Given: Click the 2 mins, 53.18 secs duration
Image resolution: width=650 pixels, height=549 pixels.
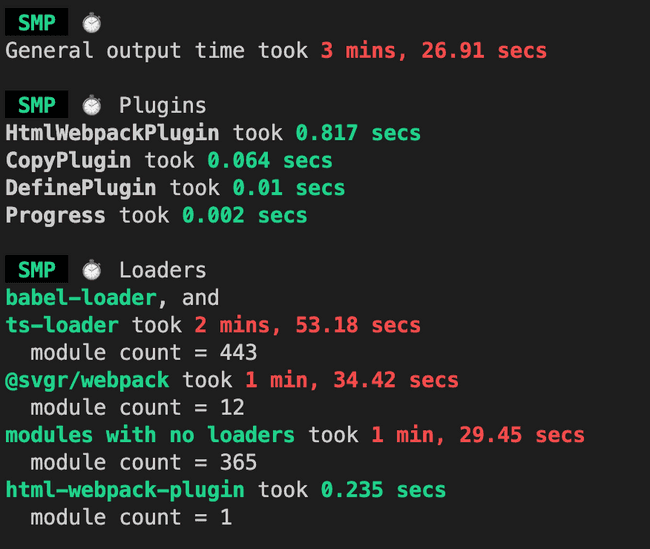Looking at the screenshot, I should 308,325.
